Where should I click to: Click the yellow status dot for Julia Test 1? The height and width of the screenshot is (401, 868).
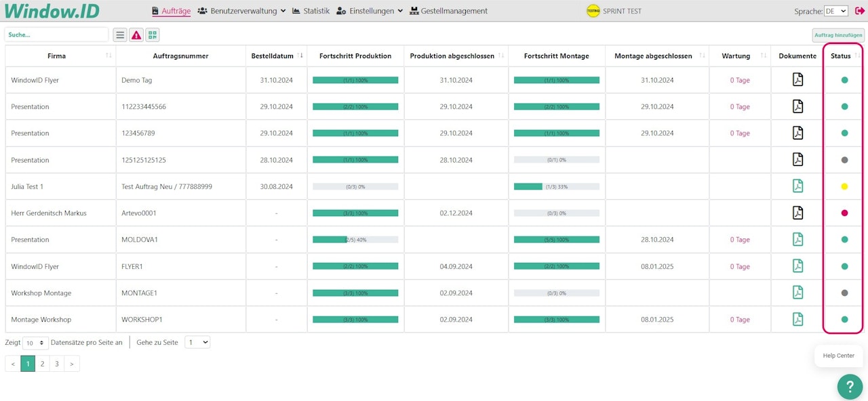pos(844,186)
